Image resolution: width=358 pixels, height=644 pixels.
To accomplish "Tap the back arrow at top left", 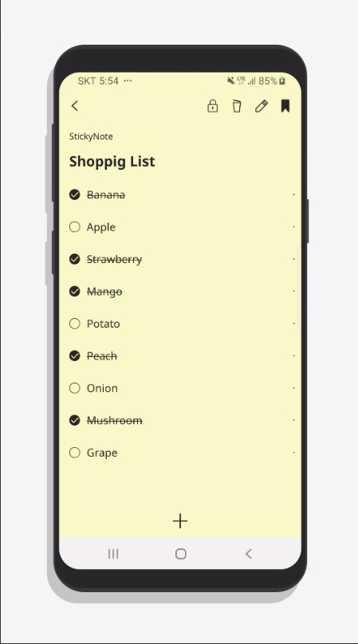I will 75,106.
